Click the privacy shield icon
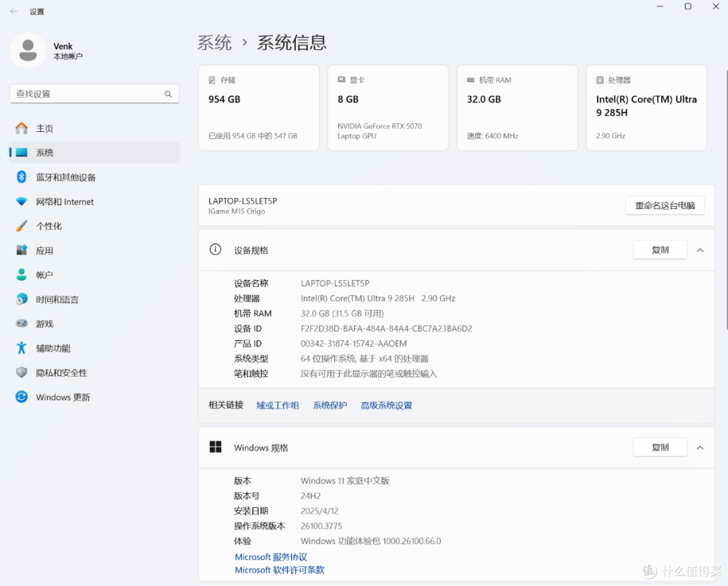This screenshot has width=728, height=586. [x=22, y=372]
